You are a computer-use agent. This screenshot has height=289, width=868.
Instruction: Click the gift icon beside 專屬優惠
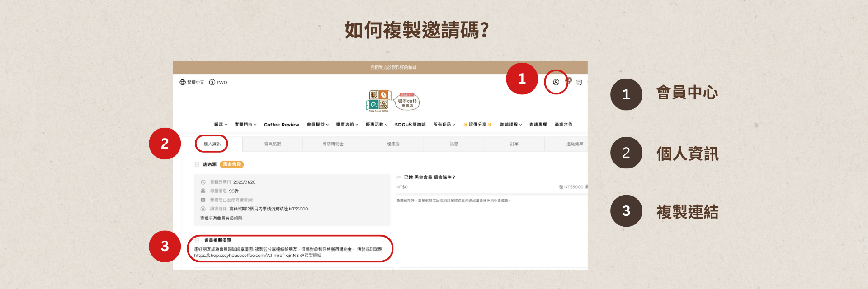(x=203, y=191)
